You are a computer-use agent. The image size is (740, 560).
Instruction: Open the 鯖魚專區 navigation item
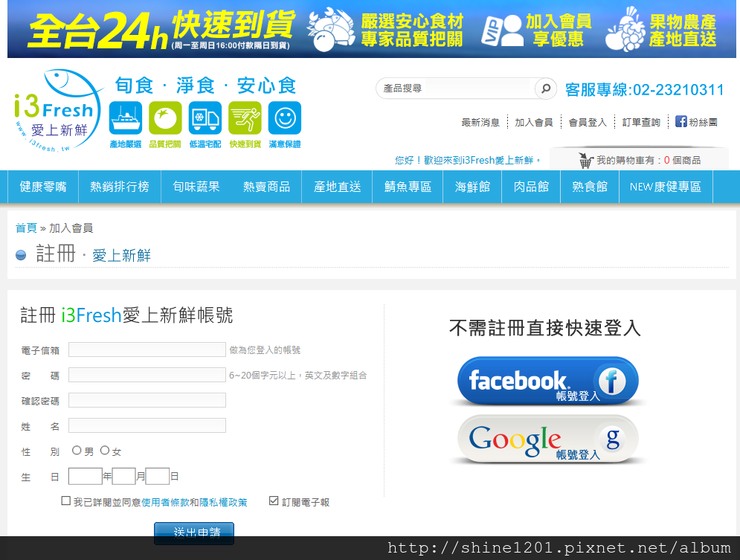(x=408, y=187)
